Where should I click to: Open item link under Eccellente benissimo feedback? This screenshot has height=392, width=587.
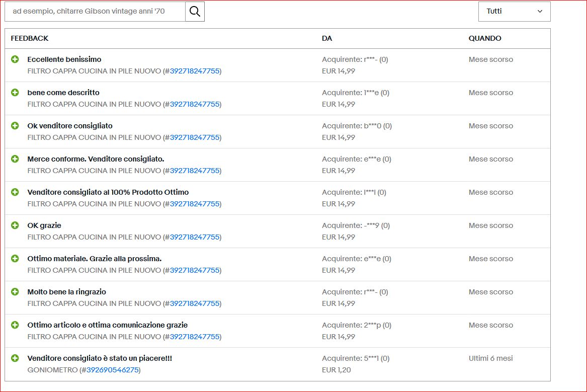click(x=195, y=71)
